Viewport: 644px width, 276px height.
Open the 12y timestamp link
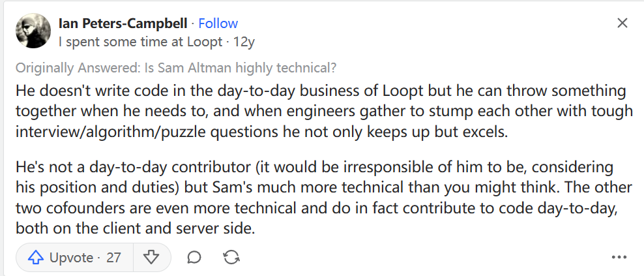tap(244, 42)
